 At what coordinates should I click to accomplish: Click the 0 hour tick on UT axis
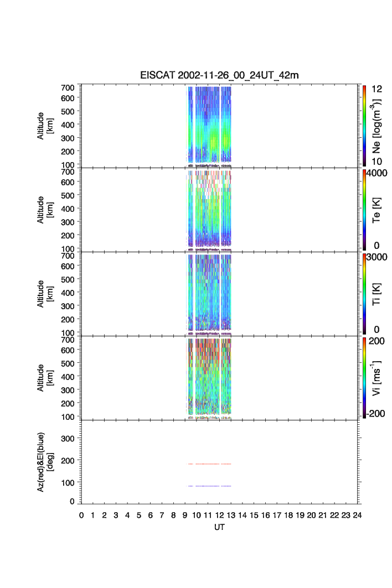(x=81, y=515)
